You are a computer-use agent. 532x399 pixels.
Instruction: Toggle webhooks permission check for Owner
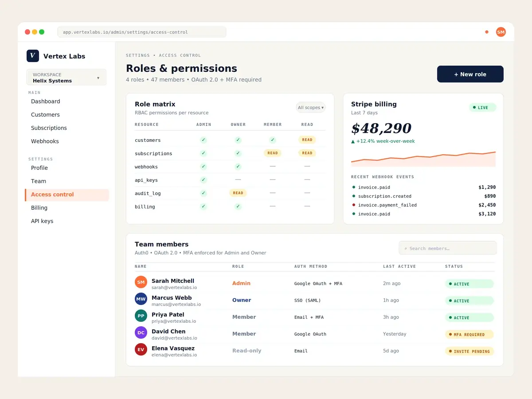coord(238,167)
